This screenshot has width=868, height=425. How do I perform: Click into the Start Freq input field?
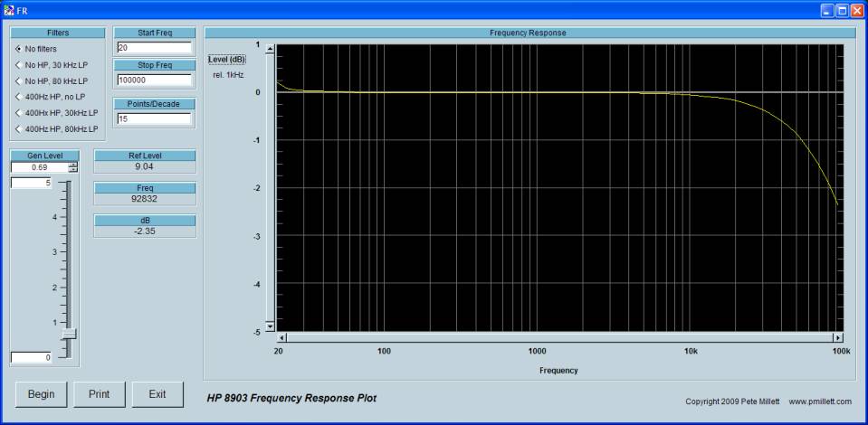[x=153, y=48]
